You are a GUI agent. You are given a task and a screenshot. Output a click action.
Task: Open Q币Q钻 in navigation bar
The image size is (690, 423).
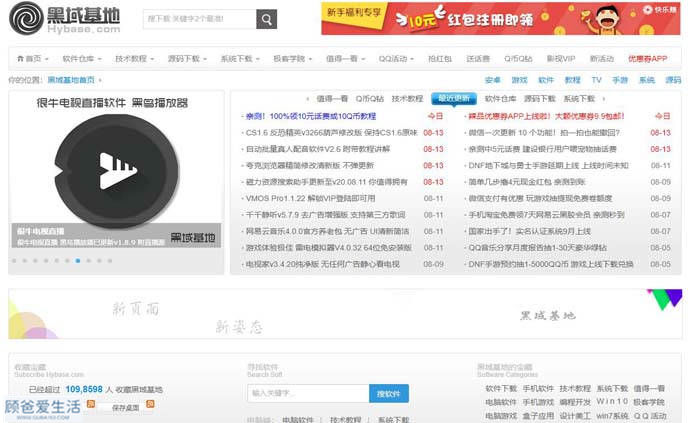point(518,59)
